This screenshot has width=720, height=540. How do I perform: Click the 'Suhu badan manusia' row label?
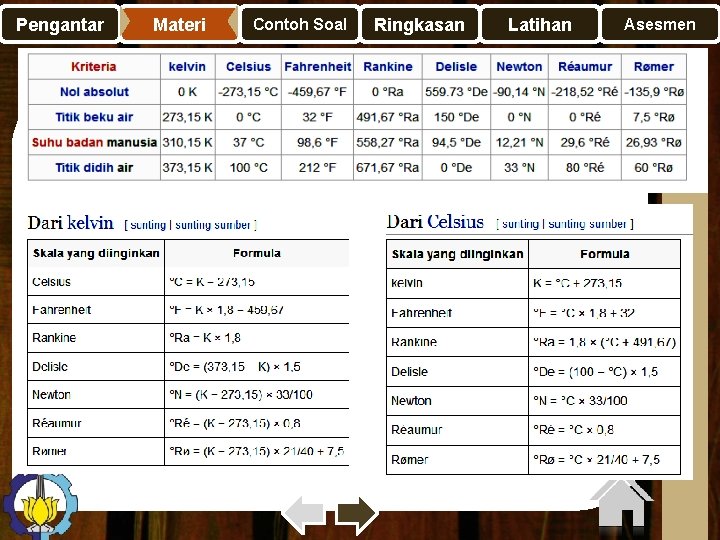[x=94, y=142]
